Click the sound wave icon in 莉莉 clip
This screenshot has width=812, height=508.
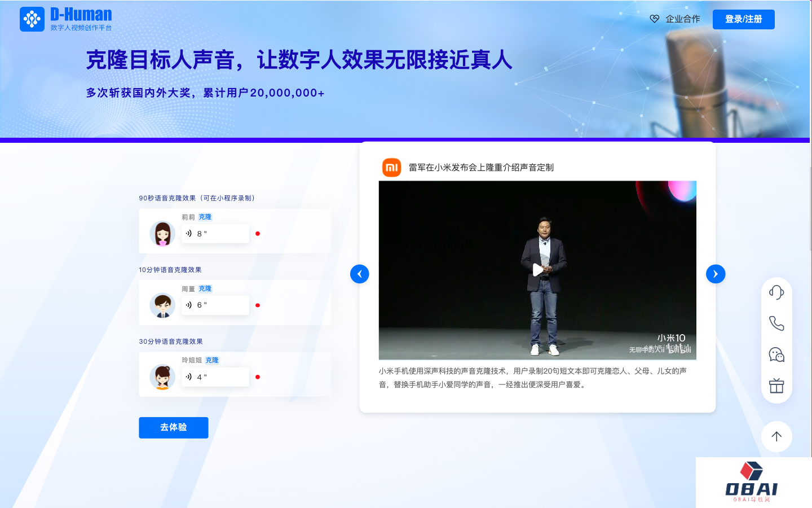[x=189, y=233]
